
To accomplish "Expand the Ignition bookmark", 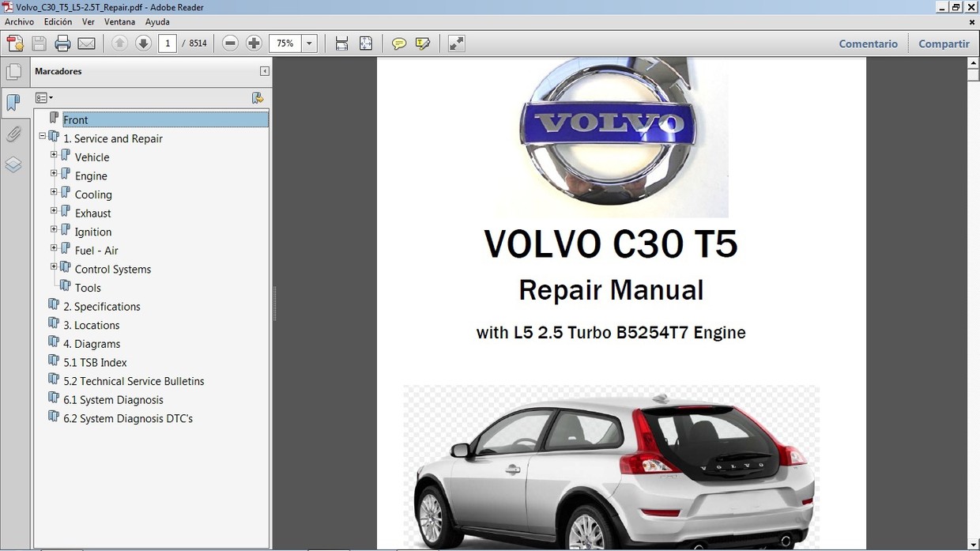I will [x=54, y=229].
